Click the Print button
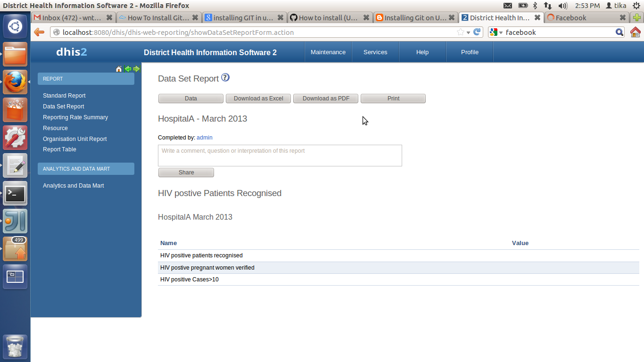Viewport: 644px width, 362px height. coord(393,99)
